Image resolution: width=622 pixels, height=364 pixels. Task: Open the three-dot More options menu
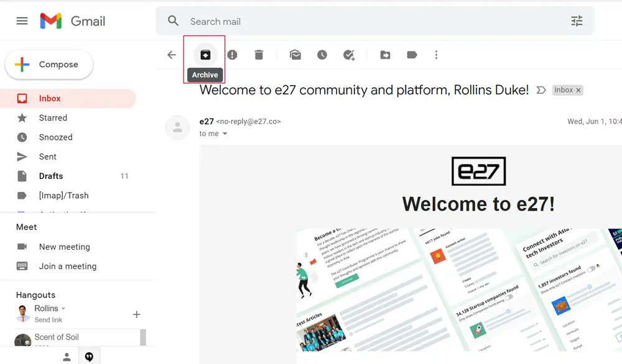tap(436, 55)
